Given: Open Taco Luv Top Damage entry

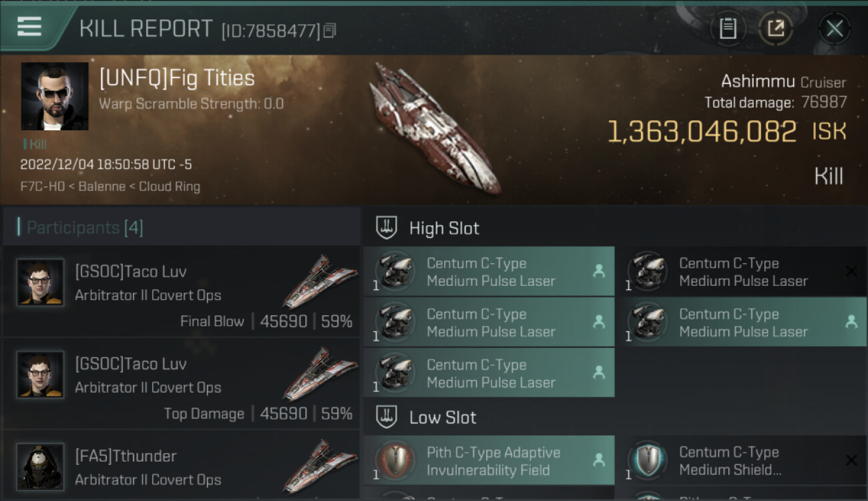Looking at the screenshot, I should pos(181,384).
